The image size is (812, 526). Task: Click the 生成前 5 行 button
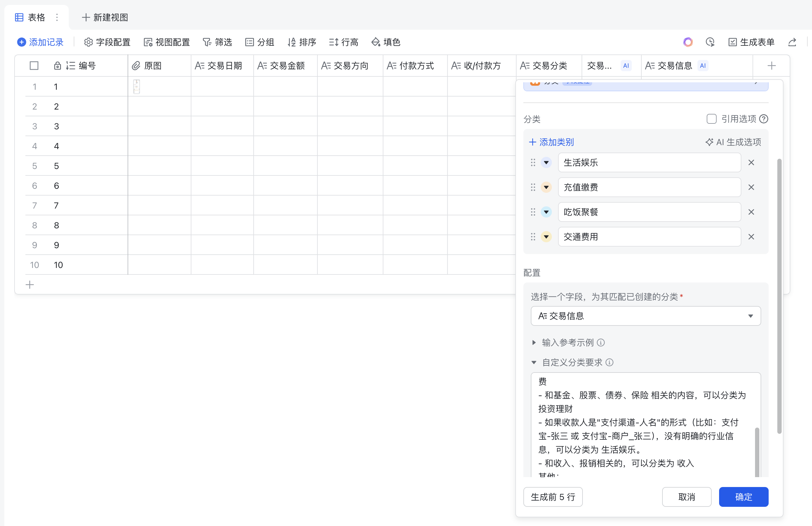[553, 497]
